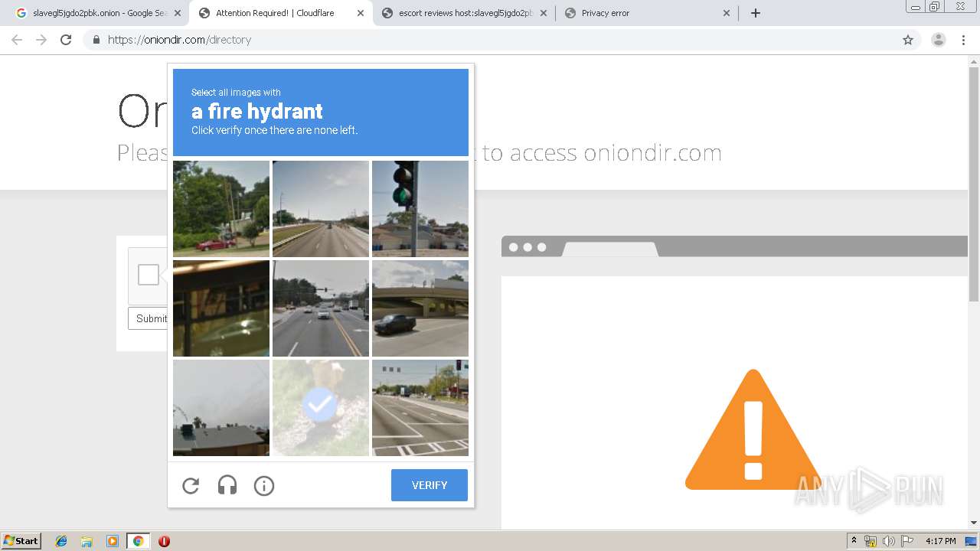Go back to the previous page

(17, 40)
